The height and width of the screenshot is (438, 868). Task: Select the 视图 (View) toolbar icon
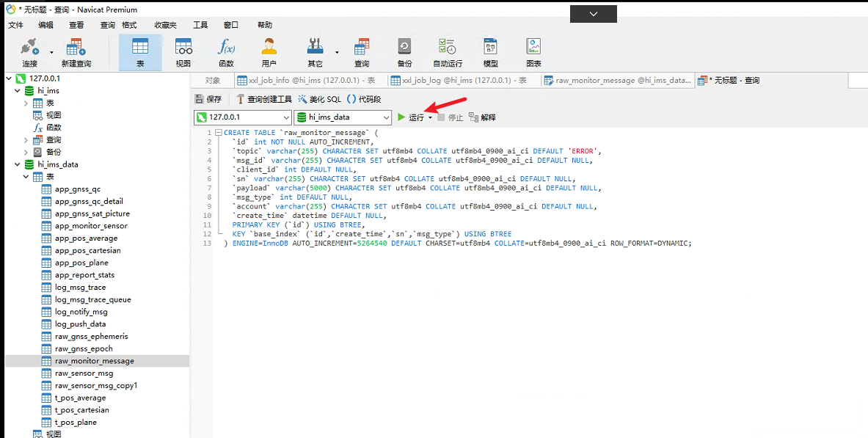tap(183, 52)
